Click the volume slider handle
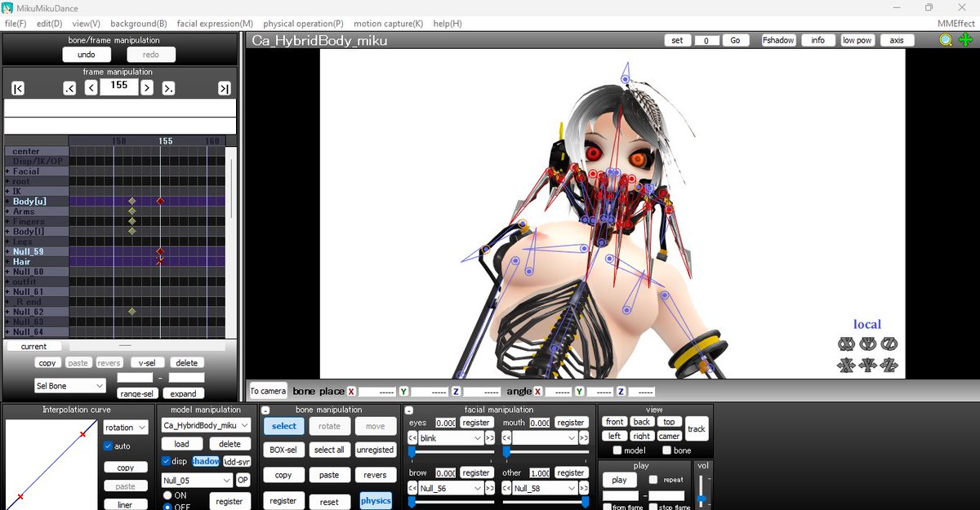Viewport: 980px width, 510px height. click(x=701, y=499)
